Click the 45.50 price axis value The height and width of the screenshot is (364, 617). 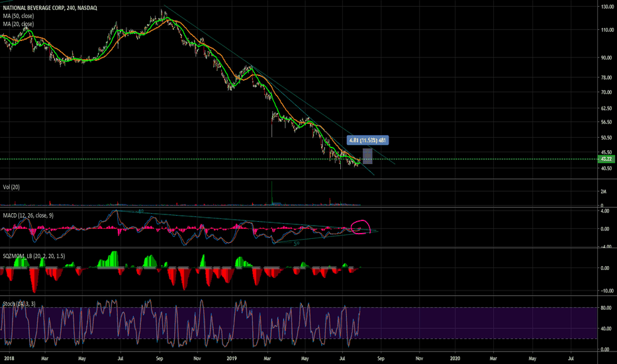607,152
